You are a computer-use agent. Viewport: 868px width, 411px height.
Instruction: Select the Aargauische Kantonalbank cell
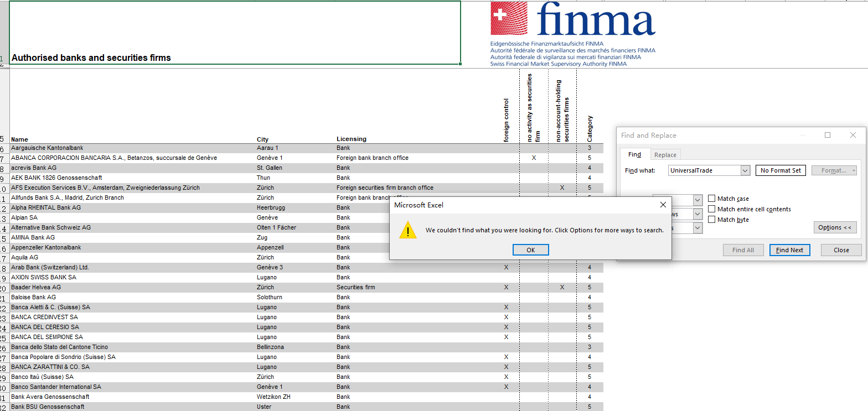coord(132,148)
